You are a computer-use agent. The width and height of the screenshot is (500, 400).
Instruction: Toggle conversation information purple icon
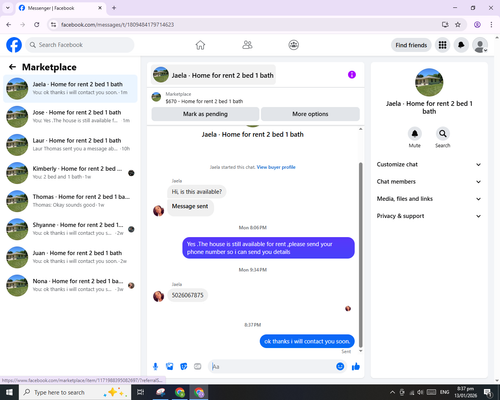click(x=352, y=75)
